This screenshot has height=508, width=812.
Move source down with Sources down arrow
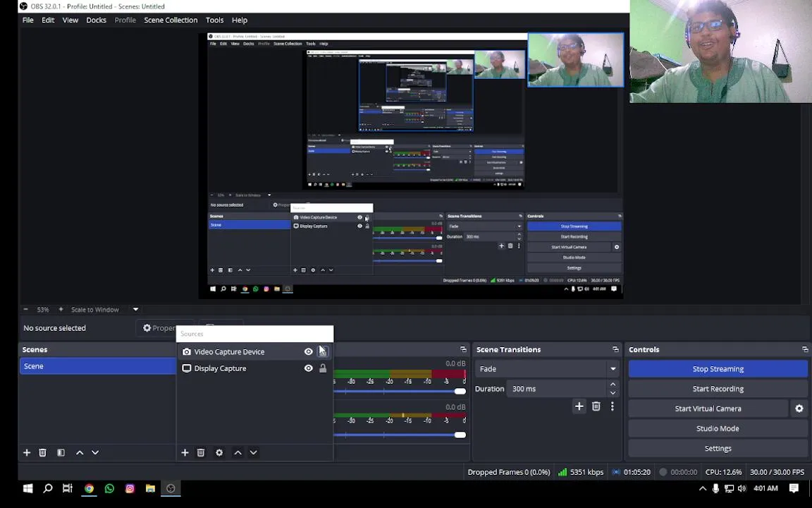coord(253,452)
